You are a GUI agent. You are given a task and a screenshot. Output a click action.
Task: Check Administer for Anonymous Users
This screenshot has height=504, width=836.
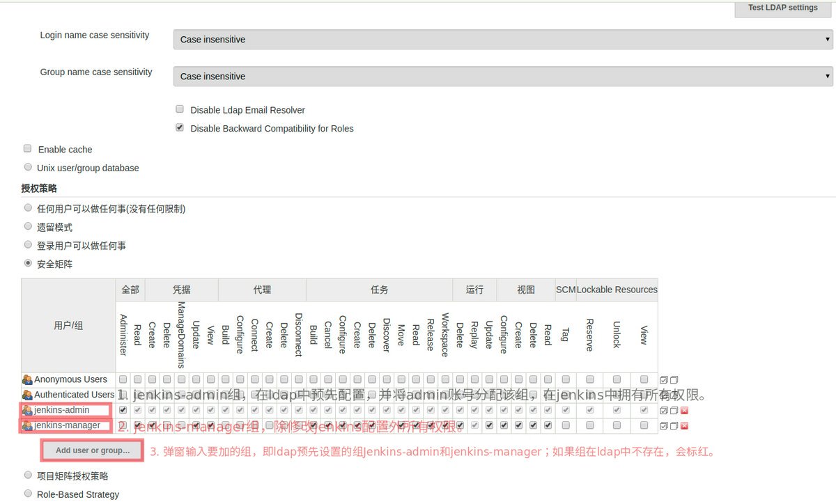123,379
